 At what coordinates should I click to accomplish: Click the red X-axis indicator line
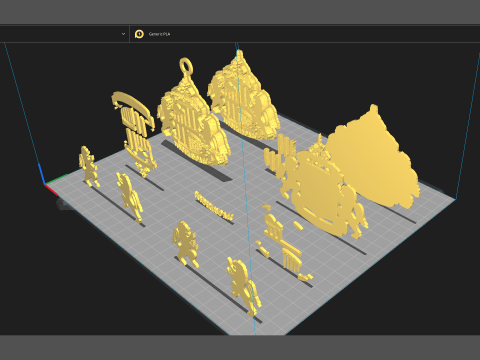click(x=51, y=190)
